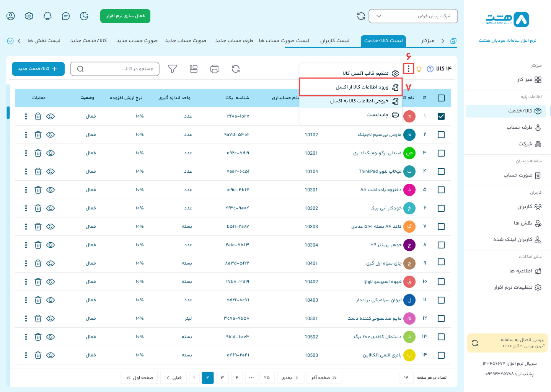Click the printer icon in the toolbar
This screenshot has width=551, height=392.
point(215,69)
